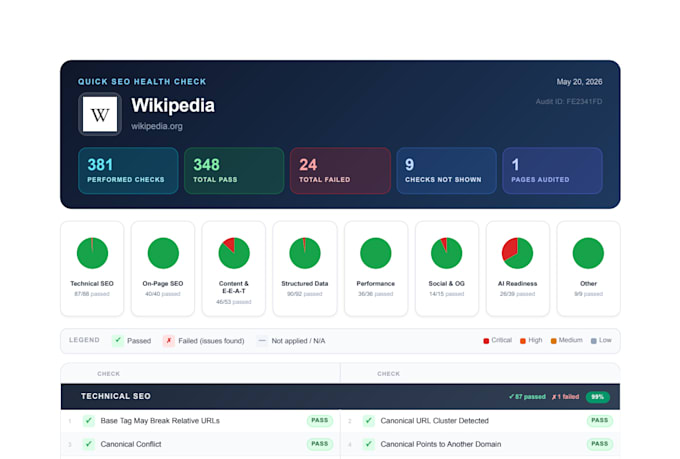Click the 46/53 passed text under Content & E-E-A-T
The width and height of the screenshot is (680, 459).
coord(234,302)
